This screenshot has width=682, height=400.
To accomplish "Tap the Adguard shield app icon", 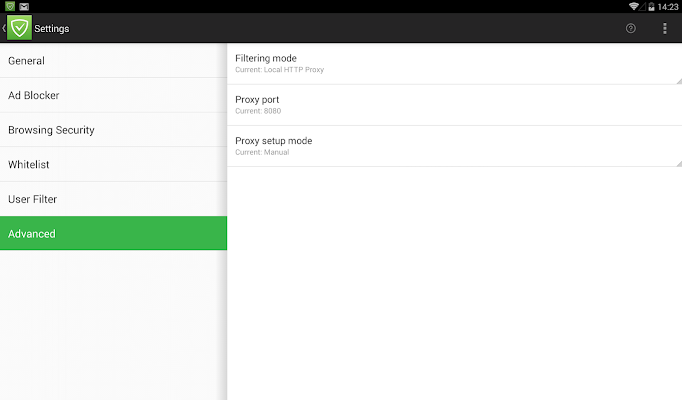I will pos(20,28).
